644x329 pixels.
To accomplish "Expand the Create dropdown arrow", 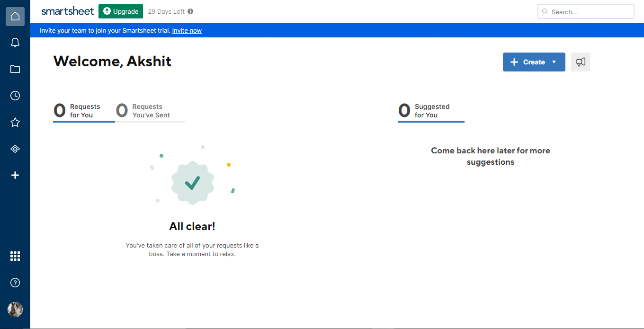I will coord(554,62).
